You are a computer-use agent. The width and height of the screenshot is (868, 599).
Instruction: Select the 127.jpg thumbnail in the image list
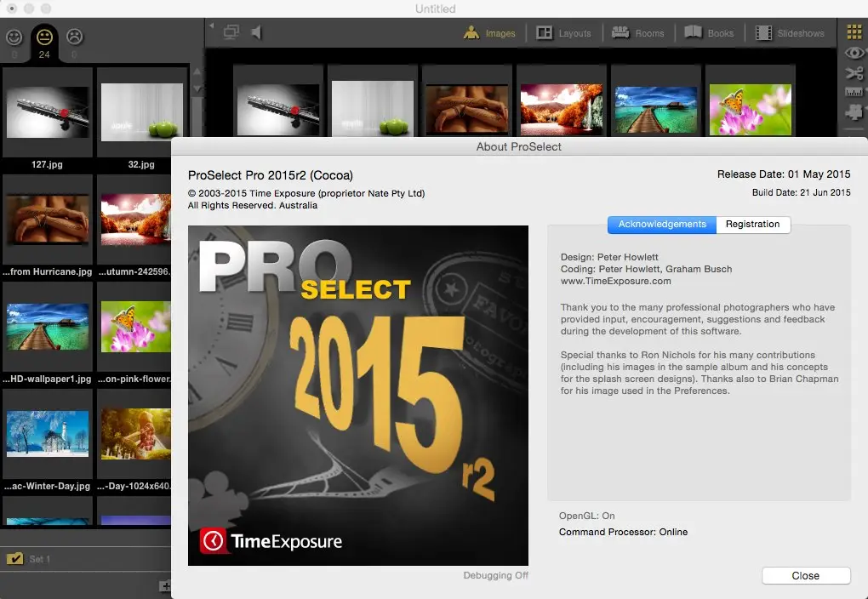[48, 111]
